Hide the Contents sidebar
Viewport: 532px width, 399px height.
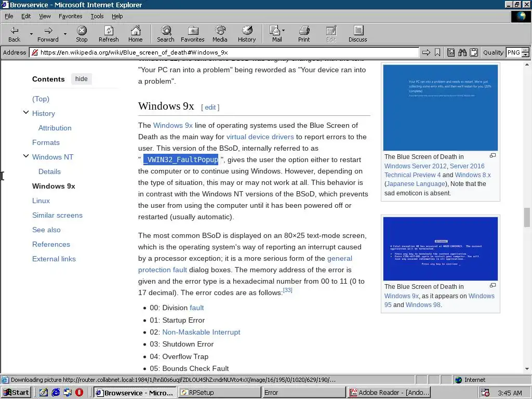click(82, 79)
